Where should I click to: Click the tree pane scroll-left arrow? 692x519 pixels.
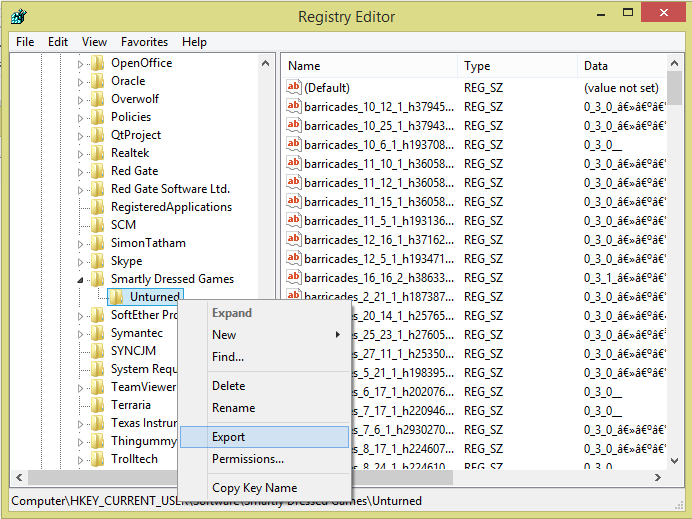tap(19, 478)
